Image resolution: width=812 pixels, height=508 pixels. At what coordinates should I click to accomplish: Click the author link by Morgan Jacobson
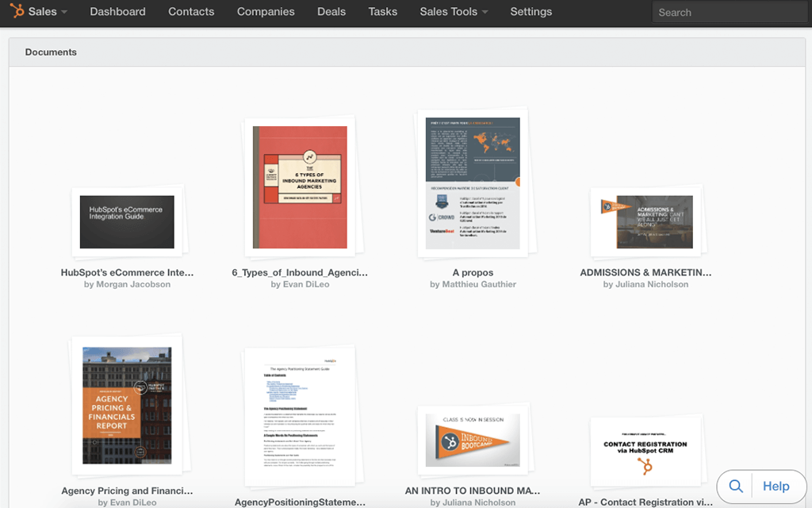coord(127,283)
